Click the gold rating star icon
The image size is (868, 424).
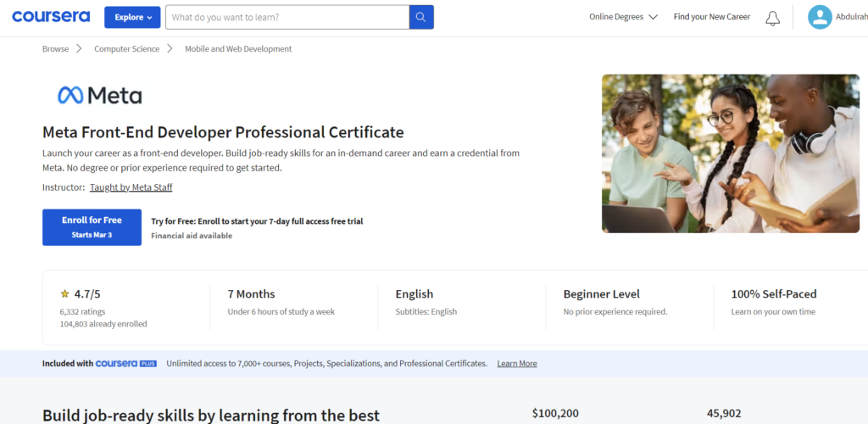pyautogui.click(x=64, y=294)
